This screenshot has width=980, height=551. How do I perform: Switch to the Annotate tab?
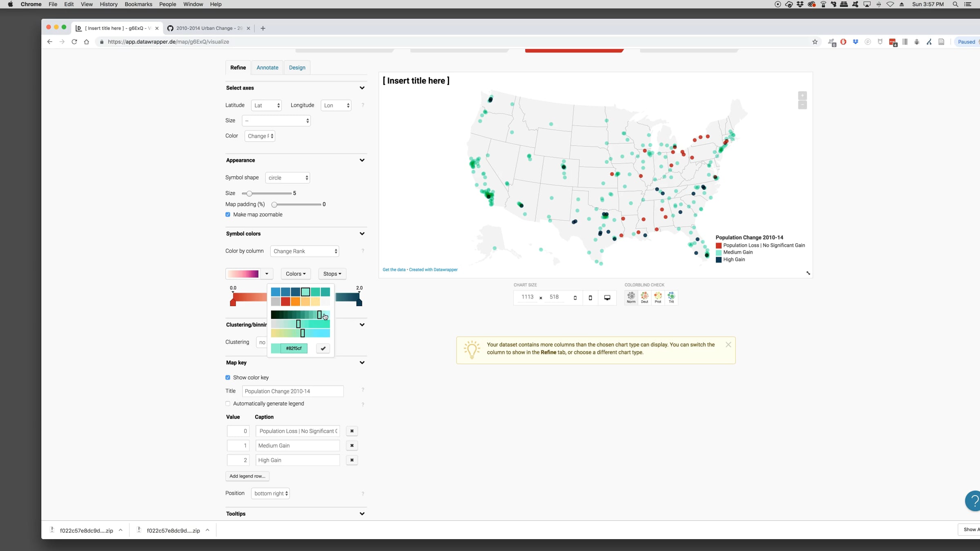click(x=267, y=67)
